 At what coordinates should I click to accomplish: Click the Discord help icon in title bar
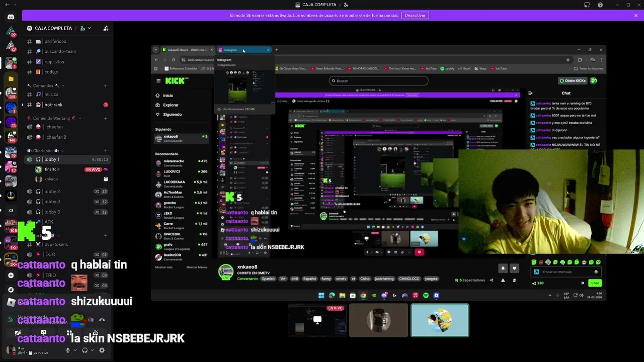pyautogui.click(x=600, y=5)
